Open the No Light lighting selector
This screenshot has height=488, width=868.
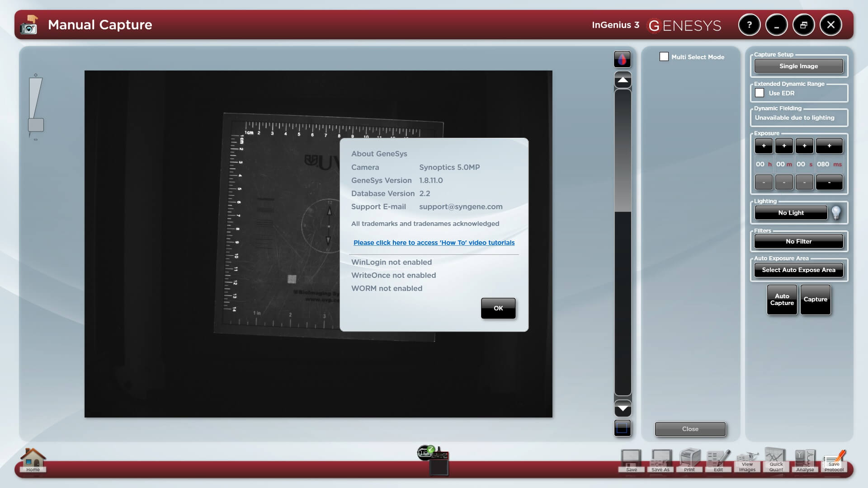pos(791,212)
